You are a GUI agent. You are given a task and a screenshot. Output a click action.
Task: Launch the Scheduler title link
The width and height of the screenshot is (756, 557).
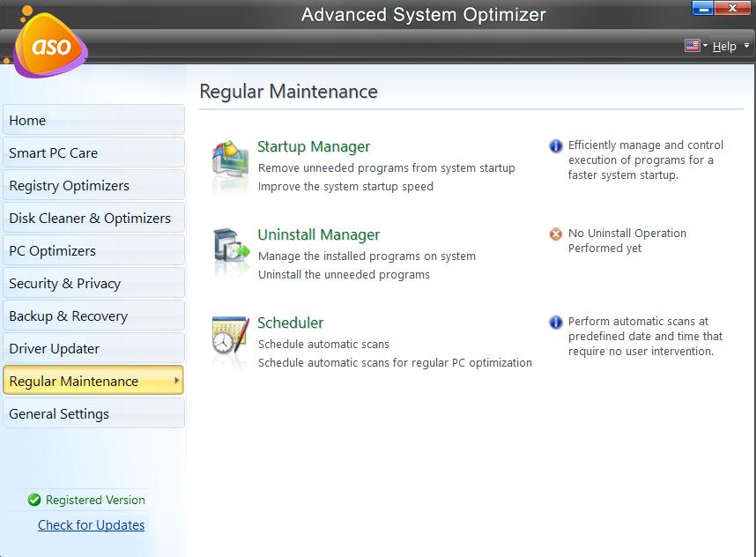[x=291, y=323]
